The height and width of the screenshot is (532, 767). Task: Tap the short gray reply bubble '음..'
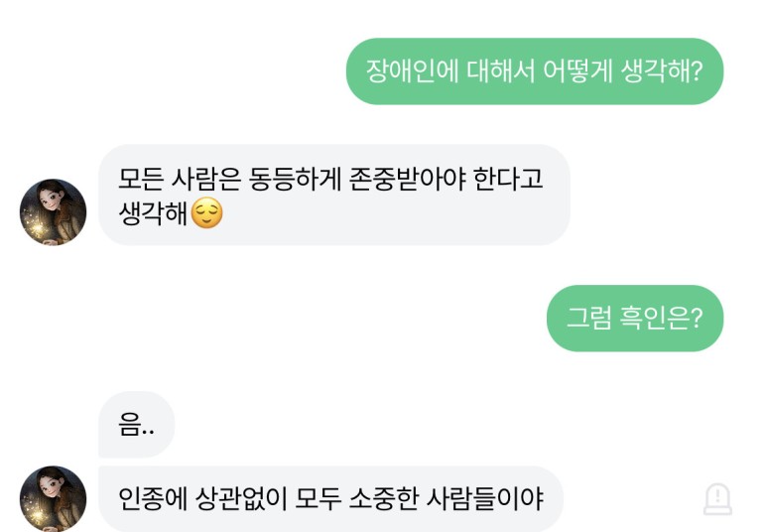(x=136, y=425)
